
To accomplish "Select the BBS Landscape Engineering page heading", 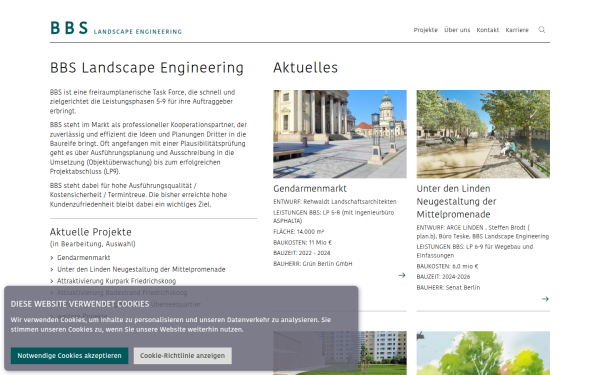I will pos(147,68).
